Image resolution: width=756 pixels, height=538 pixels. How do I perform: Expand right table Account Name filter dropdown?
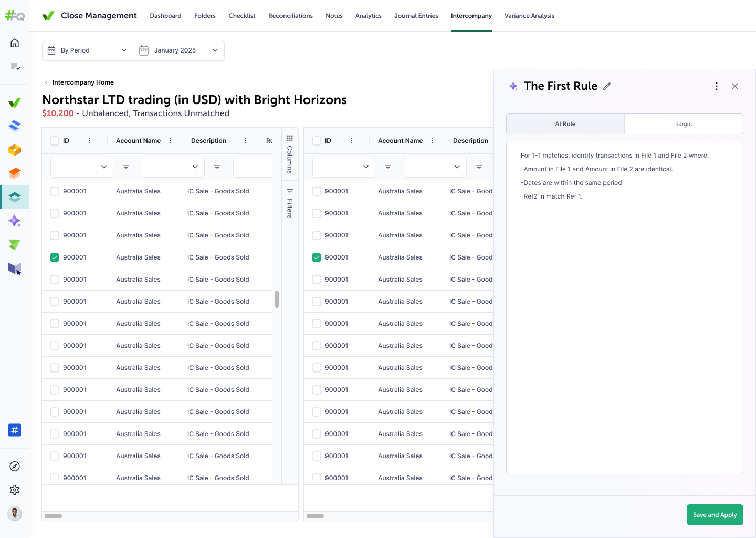435,167
